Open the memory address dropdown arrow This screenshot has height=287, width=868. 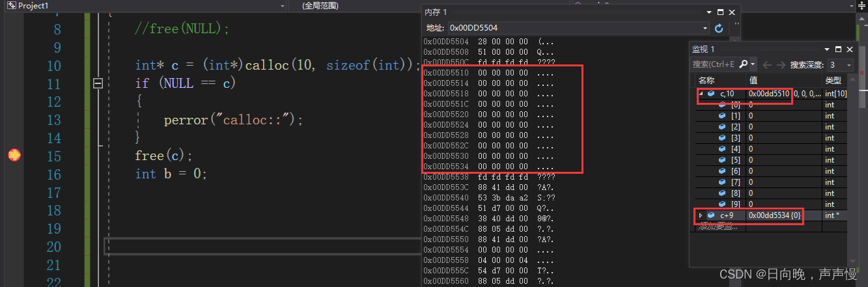705,28
